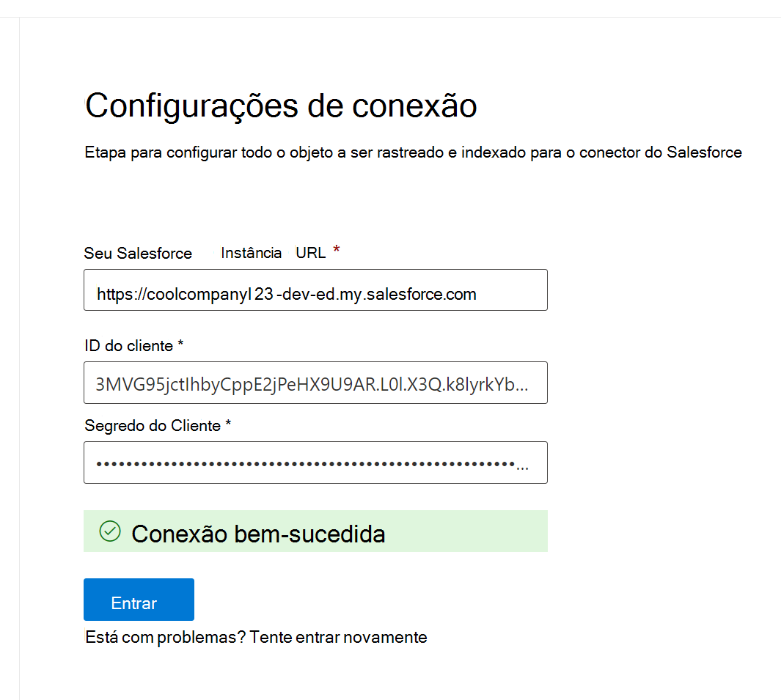Click 'Tente entrar novamente' link
Viewport: 781px width, 700px height.
(x=340, y=637)
